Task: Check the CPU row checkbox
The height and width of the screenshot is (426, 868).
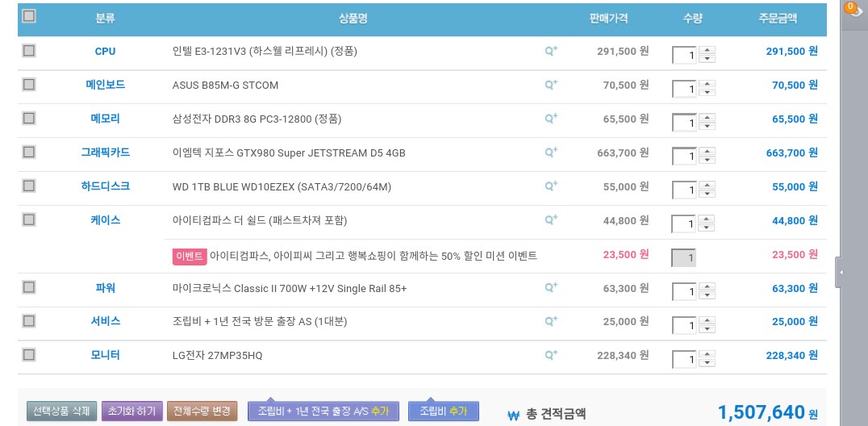Action: click(x=29, y=51)
